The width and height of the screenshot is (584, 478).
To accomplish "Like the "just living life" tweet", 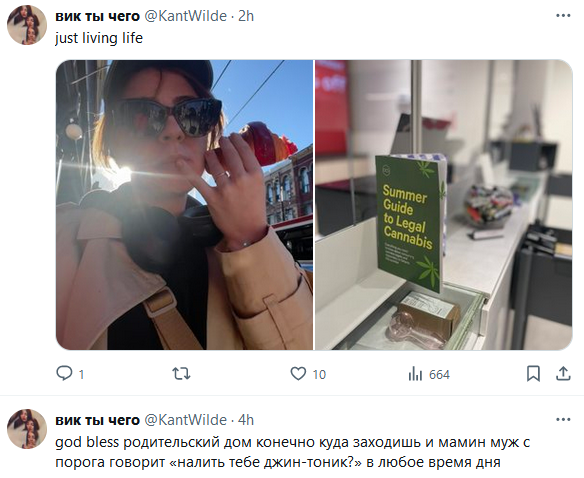I will [x=298, y=373].
